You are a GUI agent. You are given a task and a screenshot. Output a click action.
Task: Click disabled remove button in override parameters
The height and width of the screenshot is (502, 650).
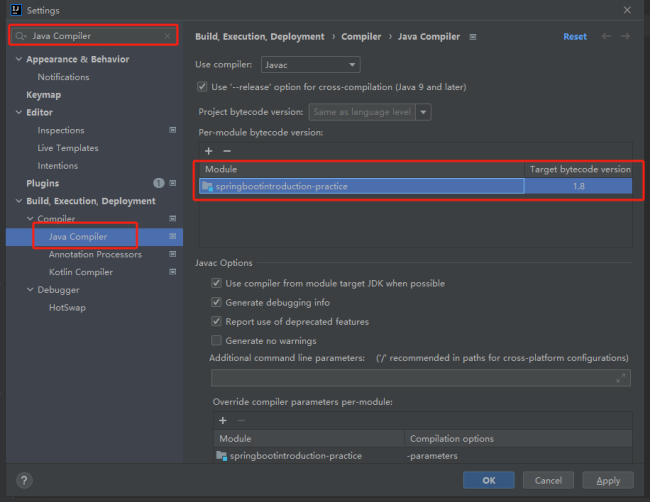tap(241, 420)
